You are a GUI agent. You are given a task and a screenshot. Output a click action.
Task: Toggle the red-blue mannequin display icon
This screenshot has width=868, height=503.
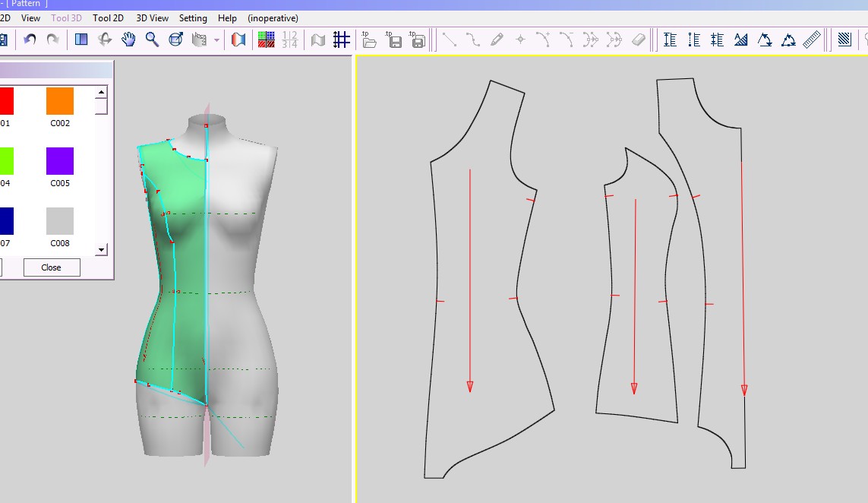tap(238, 40)
